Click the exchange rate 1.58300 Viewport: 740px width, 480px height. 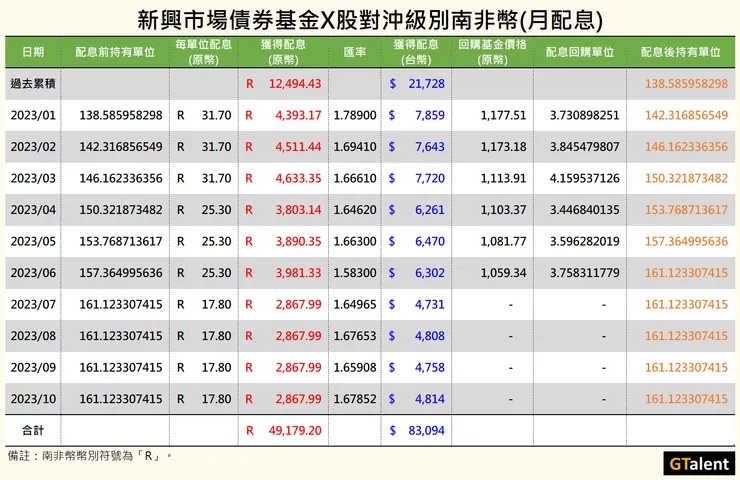355,273
